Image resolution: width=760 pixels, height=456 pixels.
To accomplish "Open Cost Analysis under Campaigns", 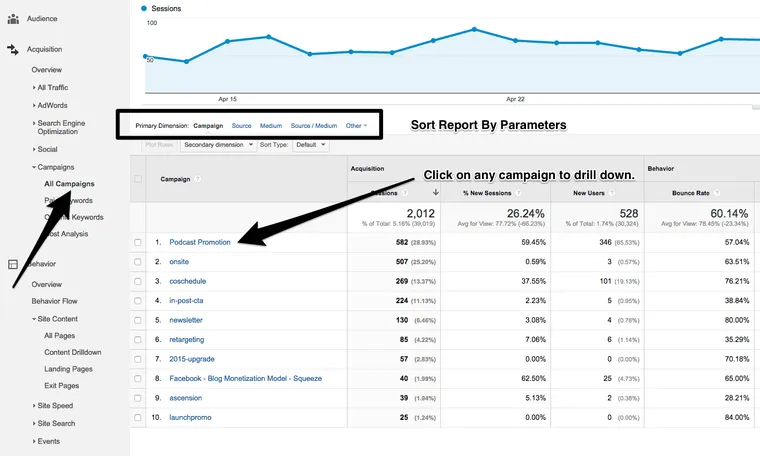I will coord(66,234).
